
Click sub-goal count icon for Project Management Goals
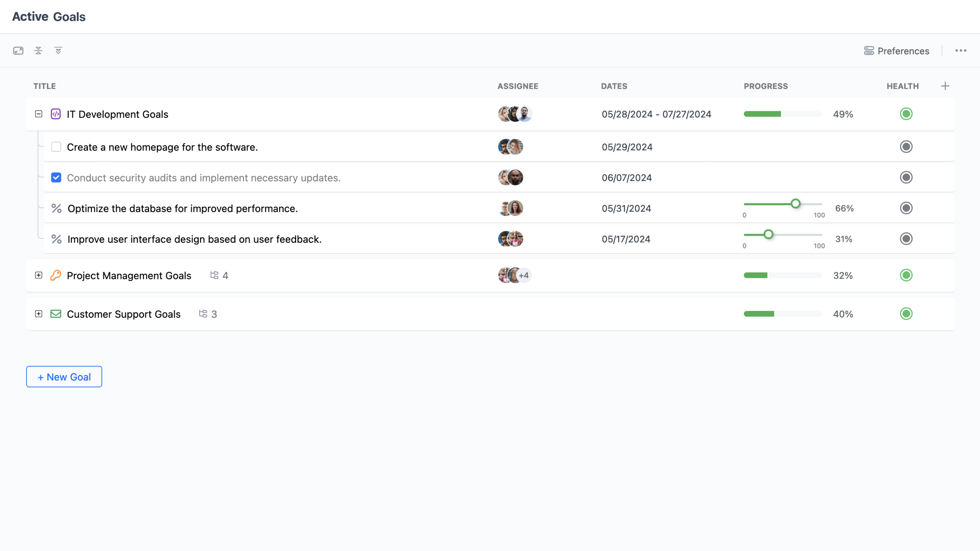coord(214,275)
